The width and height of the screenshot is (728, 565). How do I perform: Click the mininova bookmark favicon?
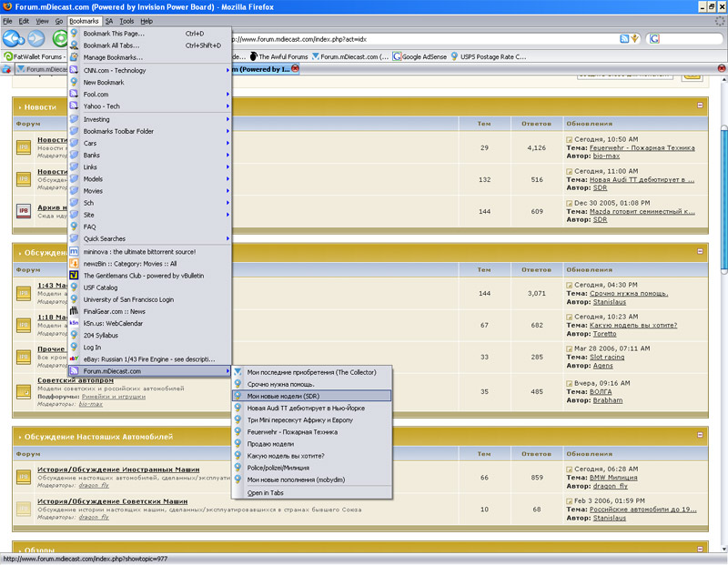(x=74, y=252)
